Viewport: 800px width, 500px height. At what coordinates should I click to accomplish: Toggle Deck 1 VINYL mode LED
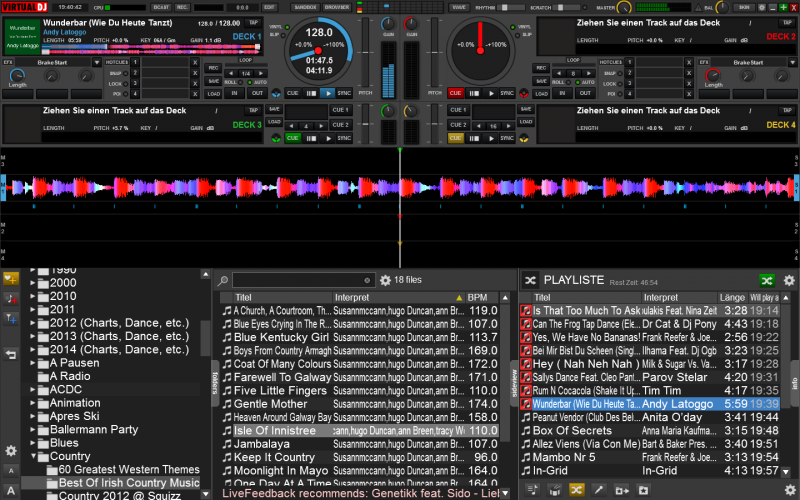pyautogui.click(x=287, y=27)
